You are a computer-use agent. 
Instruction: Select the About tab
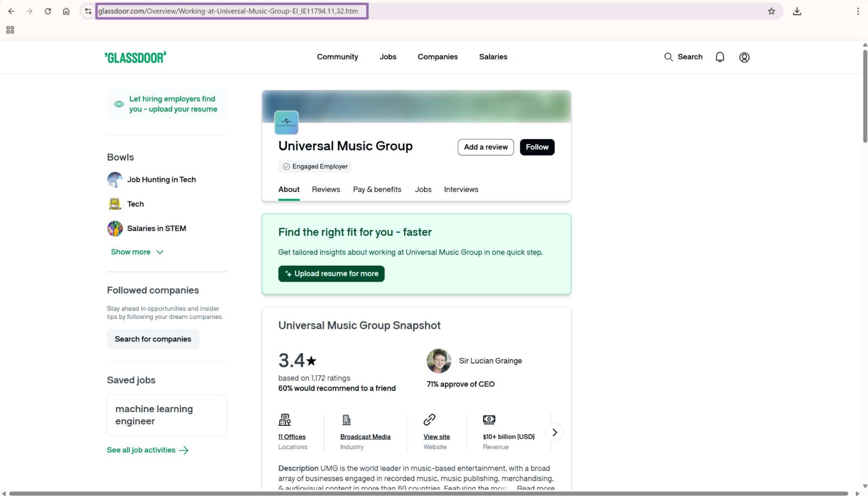coord(289,190)
